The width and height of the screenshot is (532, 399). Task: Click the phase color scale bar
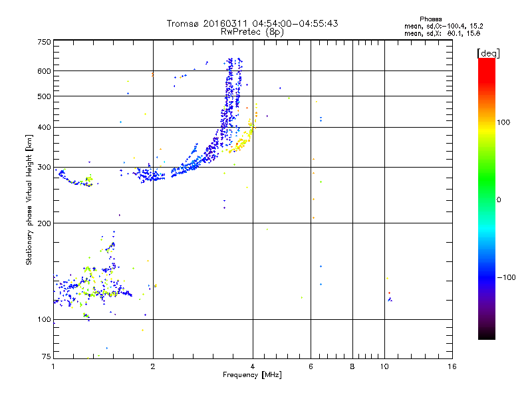[487, 199]
